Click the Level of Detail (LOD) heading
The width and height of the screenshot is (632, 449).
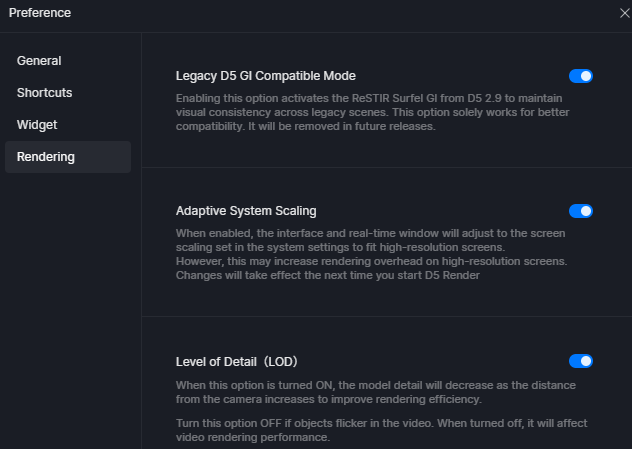237,361
